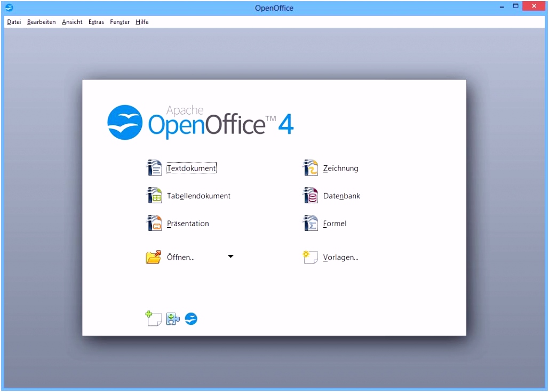The image size is (549, 392).
Task: Click the Formel Math icon
Action: point(310,223)
